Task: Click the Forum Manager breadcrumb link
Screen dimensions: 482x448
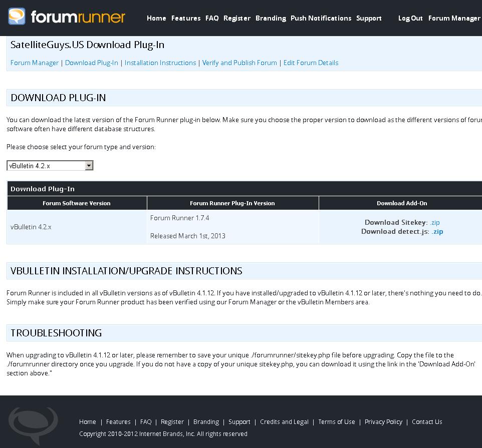Action: click(35, 63)
